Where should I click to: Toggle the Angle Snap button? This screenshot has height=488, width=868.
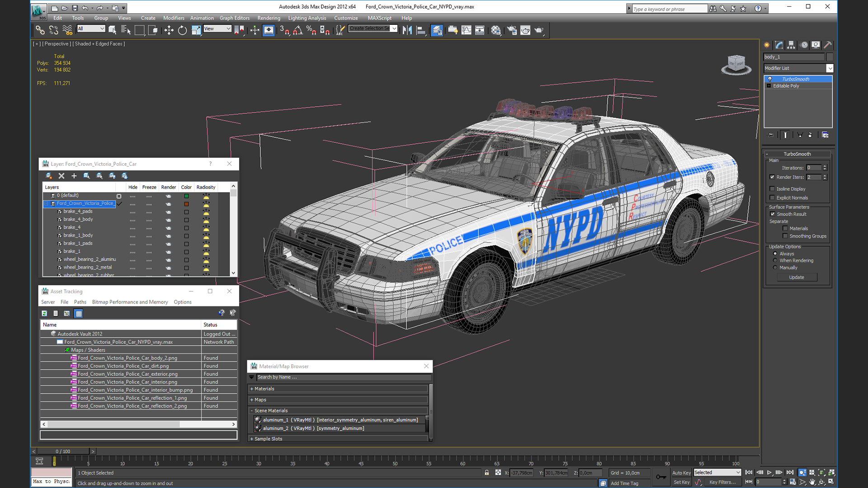(x=298, y=30)
